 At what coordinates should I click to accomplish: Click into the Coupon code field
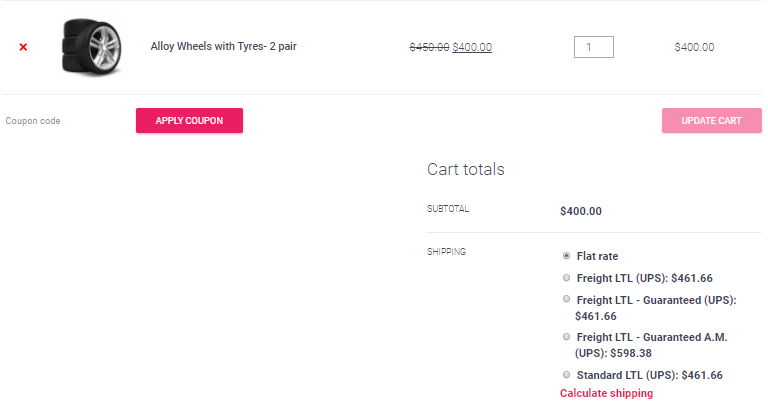(x=66, y=121)
